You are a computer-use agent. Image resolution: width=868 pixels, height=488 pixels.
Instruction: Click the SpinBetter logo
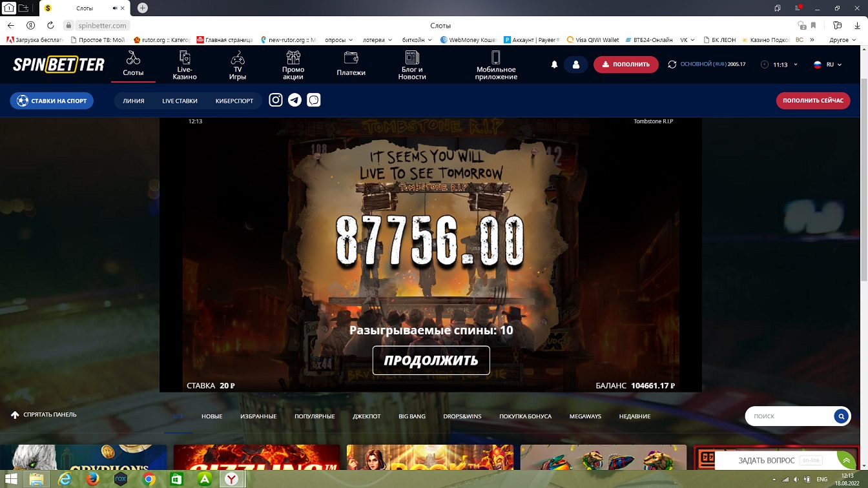(x=59, y=65)
